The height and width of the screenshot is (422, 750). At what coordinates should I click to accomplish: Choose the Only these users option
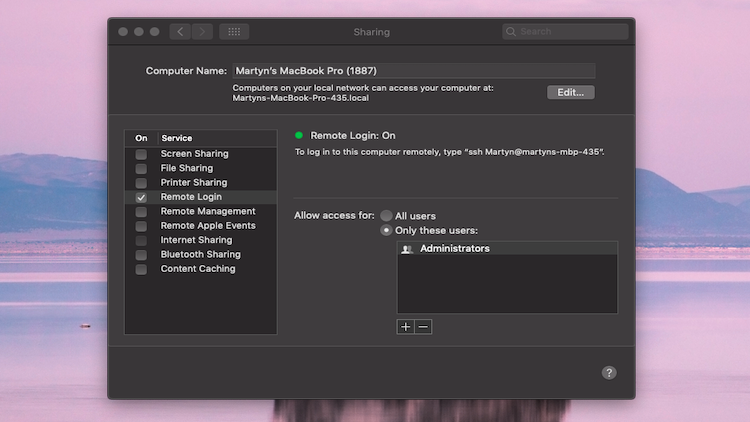(x=386, y=230)
